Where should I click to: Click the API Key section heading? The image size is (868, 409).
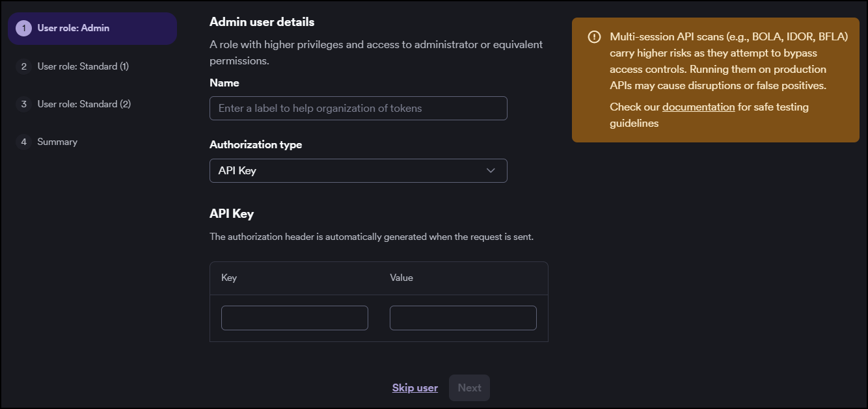point(232,214)
